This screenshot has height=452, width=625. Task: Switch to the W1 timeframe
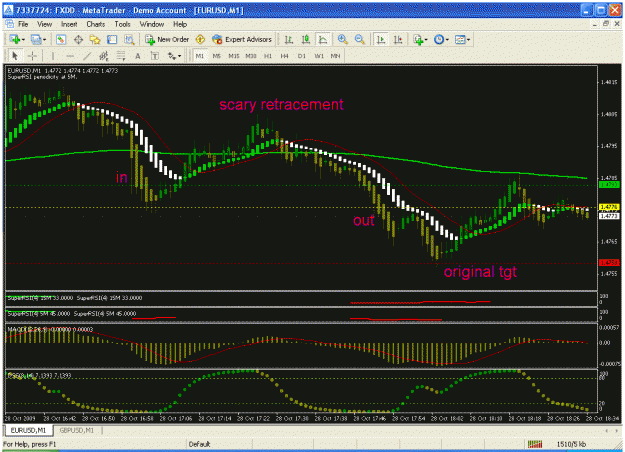[319, 56]
